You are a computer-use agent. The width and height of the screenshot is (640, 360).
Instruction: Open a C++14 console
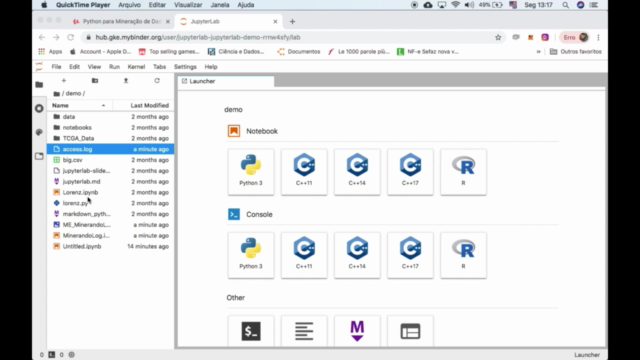357,255
